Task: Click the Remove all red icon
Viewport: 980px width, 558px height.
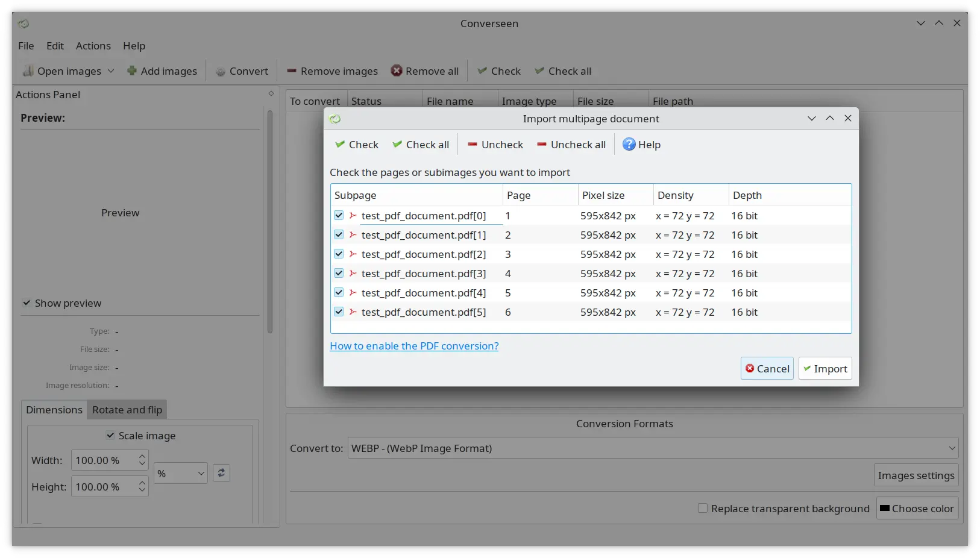Action: 397,71
